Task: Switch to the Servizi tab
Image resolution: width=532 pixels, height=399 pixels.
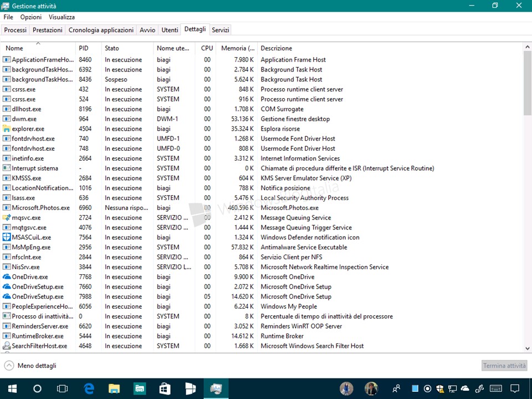Action: 221,30
